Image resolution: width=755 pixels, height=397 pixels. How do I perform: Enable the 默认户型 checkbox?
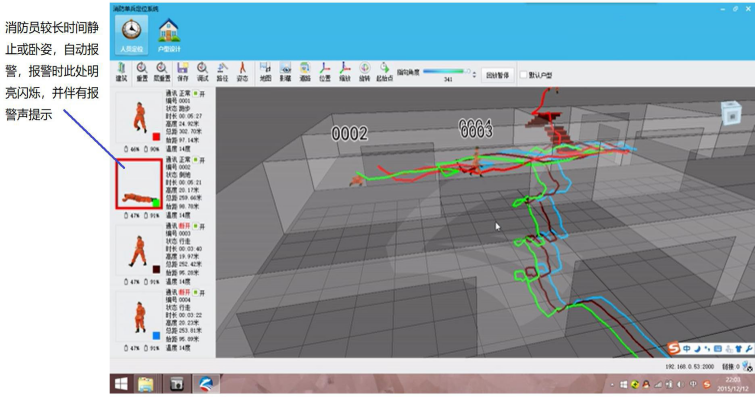[x=523, y=75]
